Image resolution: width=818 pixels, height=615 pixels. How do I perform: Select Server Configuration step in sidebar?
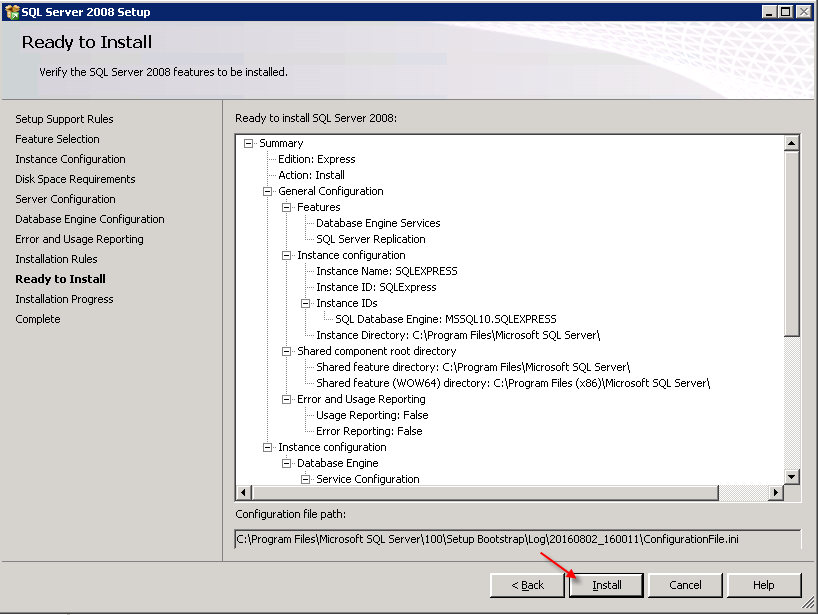65,199
